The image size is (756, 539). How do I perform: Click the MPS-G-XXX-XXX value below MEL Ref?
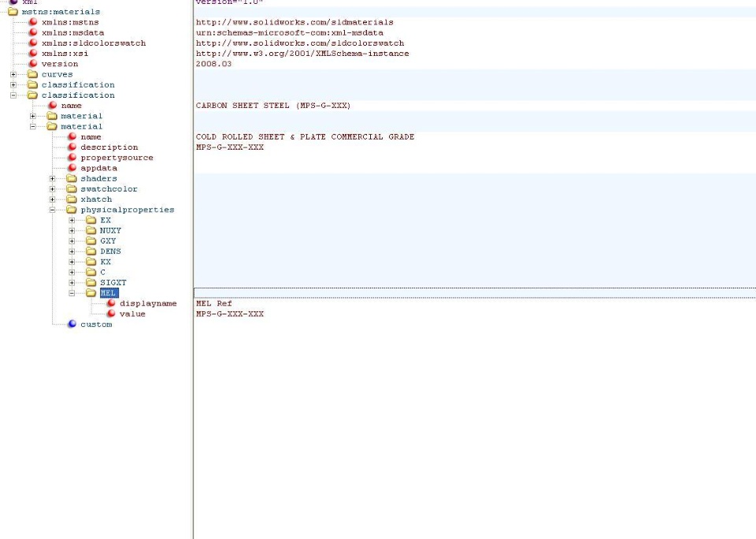point(230,314)
